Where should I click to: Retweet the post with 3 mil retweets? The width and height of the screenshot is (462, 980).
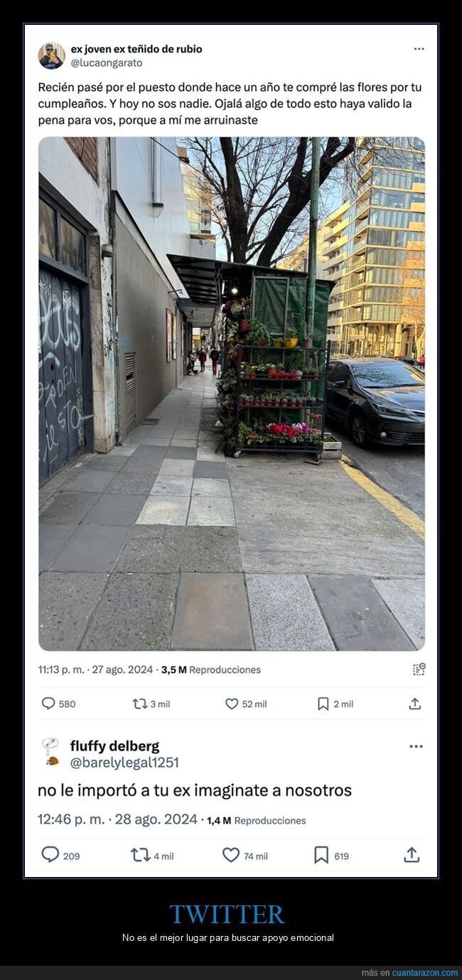pos(140,704)
